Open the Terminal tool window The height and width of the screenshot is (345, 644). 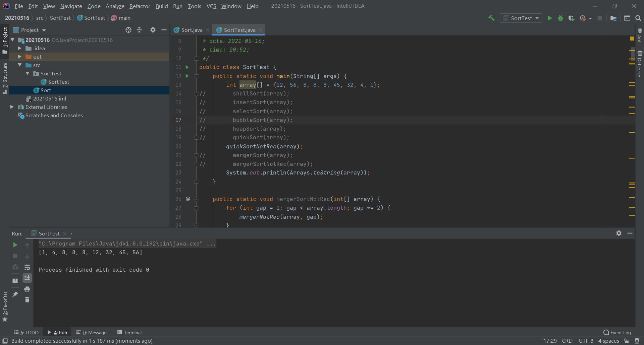point(129,332)
